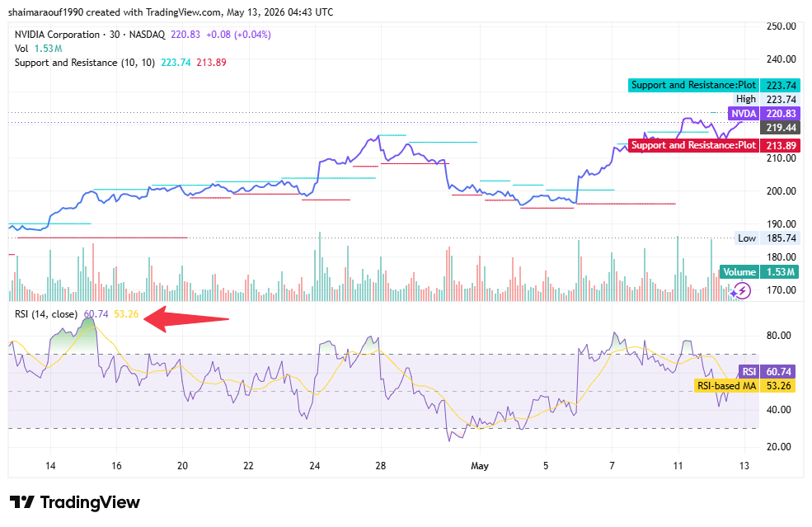This screenshot has height=527, width=812.
Task: Click the 210.00 price axis level
Action: 781,158
